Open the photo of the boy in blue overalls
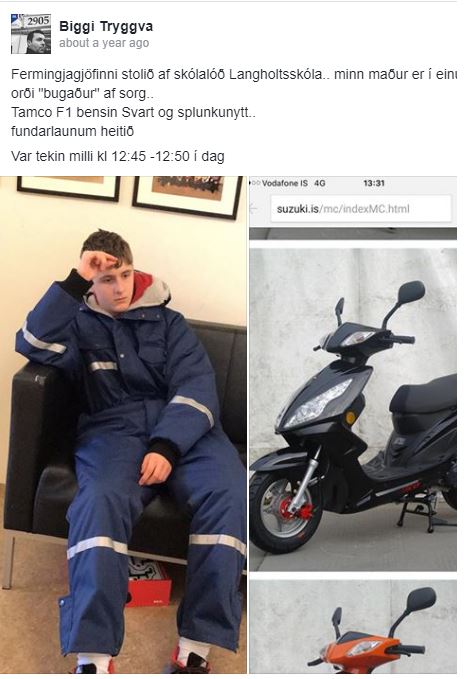The width and height of the screenshot is (466, 679). pyautogui.click(x=123, y=424)
